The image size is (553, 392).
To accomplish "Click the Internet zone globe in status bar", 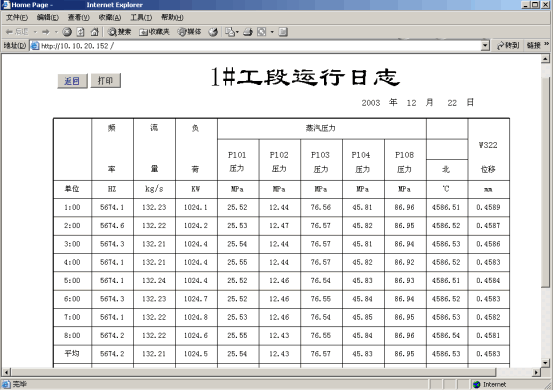I will (x=477, y=384).
